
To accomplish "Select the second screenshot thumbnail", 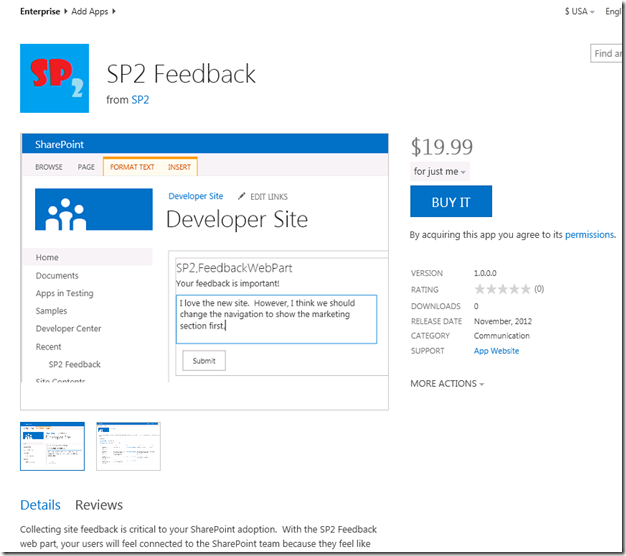I will point(128,446).
